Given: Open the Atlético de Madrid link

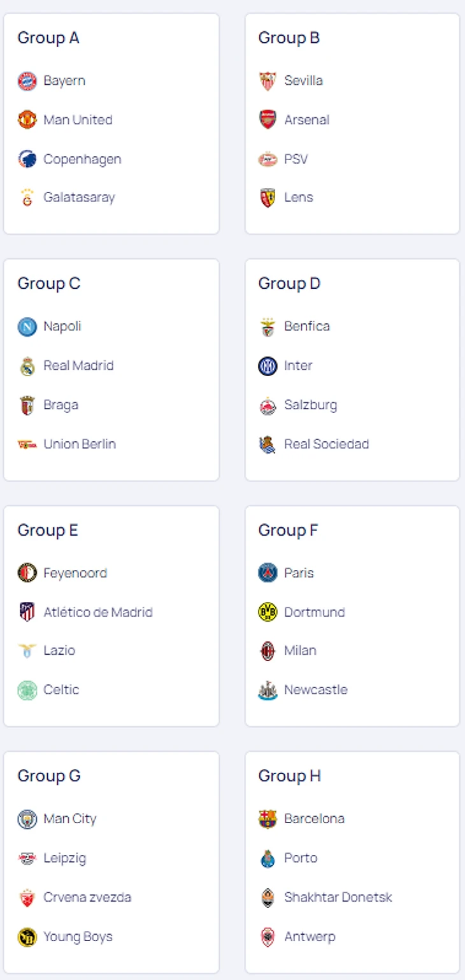Looking at the screenshot, I should [x=98, y=612].
